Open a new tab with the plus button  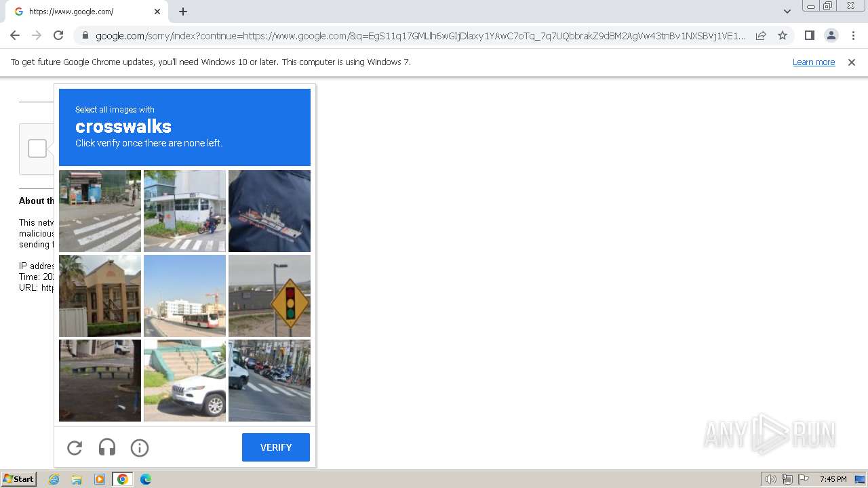[x=183, y=12]
